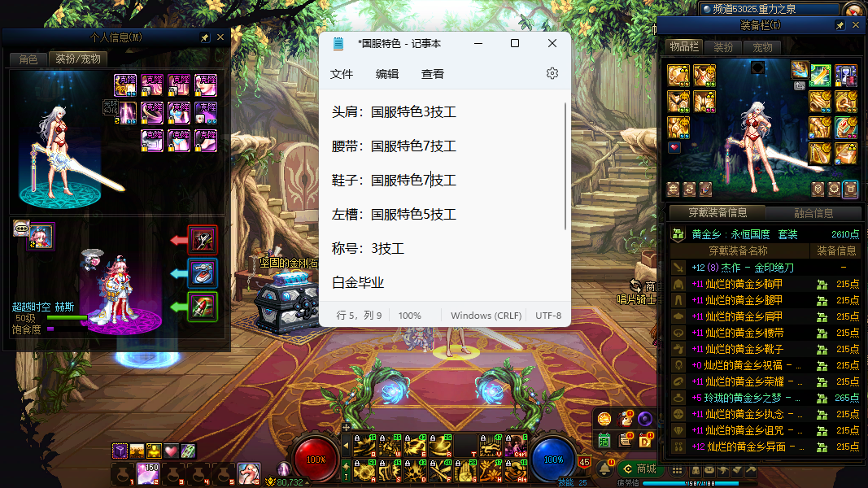Viewport: 868px width, 488px height.
Task: Select the pet portrait icon
Action: (41, 237)
